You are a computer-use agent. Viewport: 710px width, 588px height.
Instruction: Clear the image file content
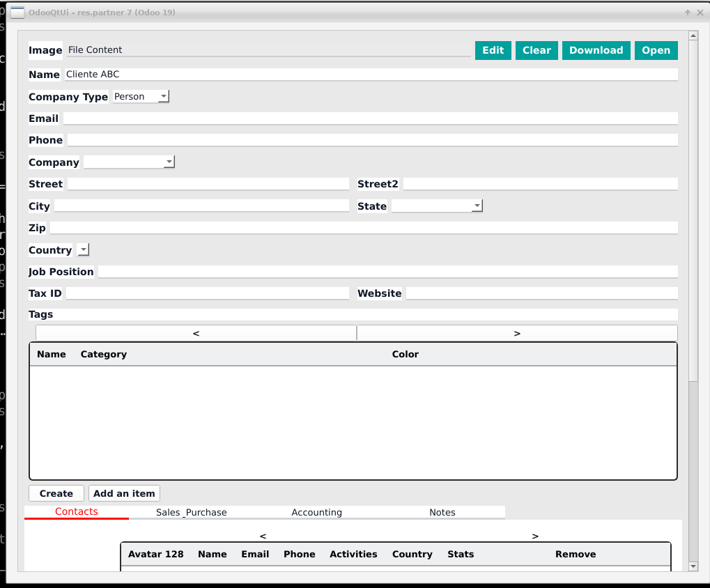[537, 50]
